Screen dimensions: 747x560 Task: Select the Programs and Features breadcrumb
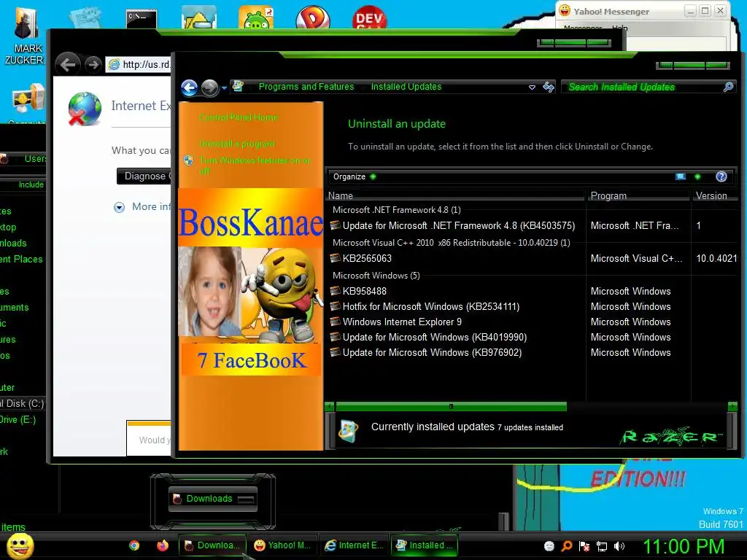[306, 87]
